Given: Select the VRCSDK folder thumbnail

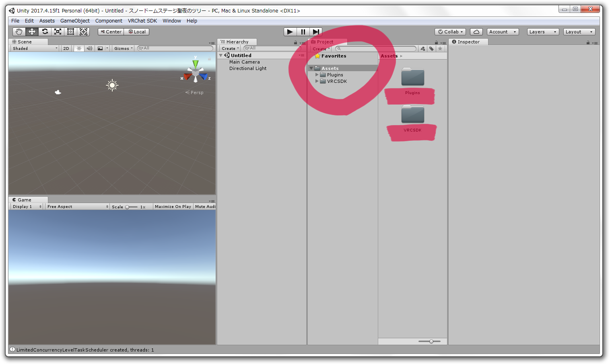Looking at the screenshot, I should [x=413, y=114].
